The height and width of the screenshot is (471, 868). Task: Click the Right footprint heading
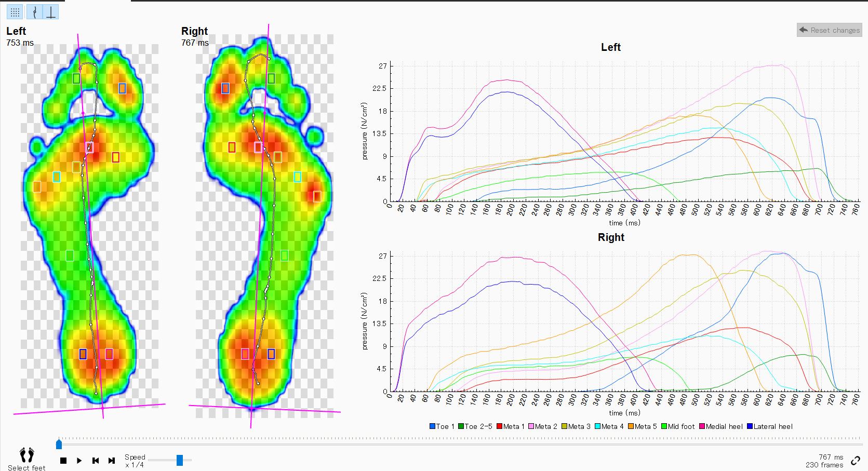(194, 31)
